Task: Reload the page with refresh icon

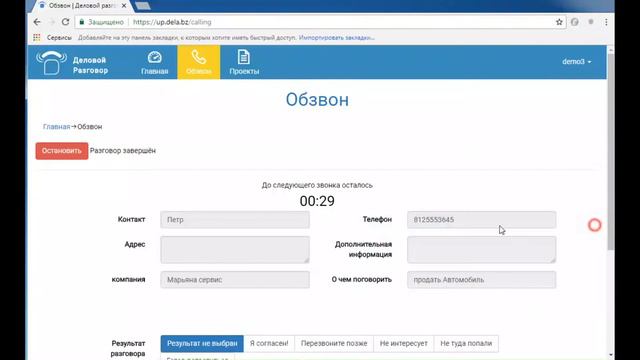Action: tap(65, 22)
